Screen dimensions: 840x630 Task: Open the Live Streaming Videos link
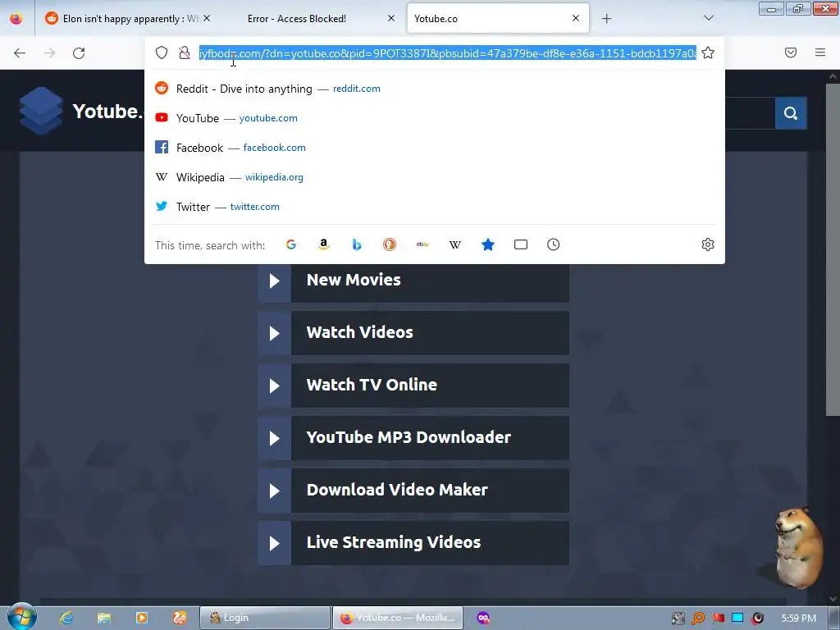[413, 543]
